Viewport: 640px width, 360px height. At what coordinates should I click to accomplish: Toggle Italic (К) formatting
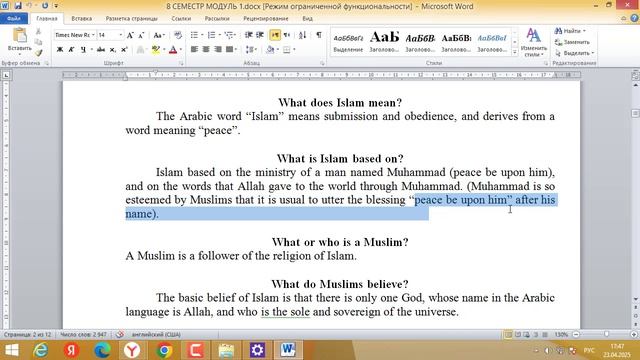[x=71, y=50]
